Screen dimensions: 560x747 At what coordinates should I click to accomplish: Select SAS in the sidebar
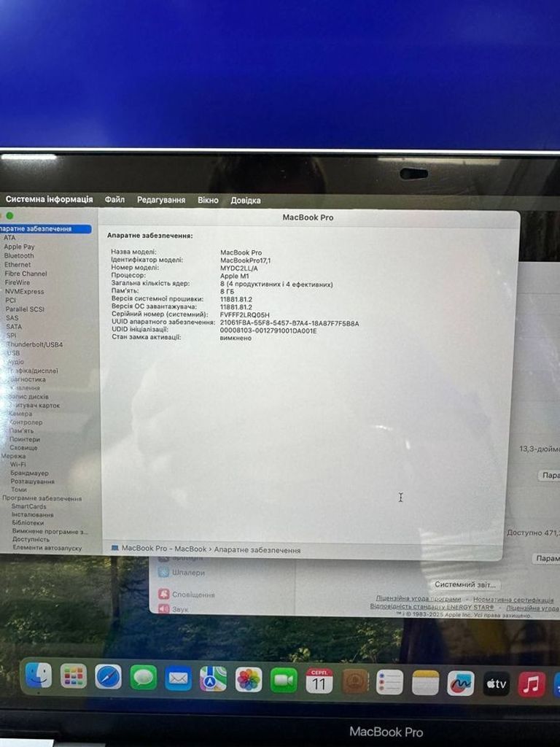pyautogui.click(x=12, y=318)
